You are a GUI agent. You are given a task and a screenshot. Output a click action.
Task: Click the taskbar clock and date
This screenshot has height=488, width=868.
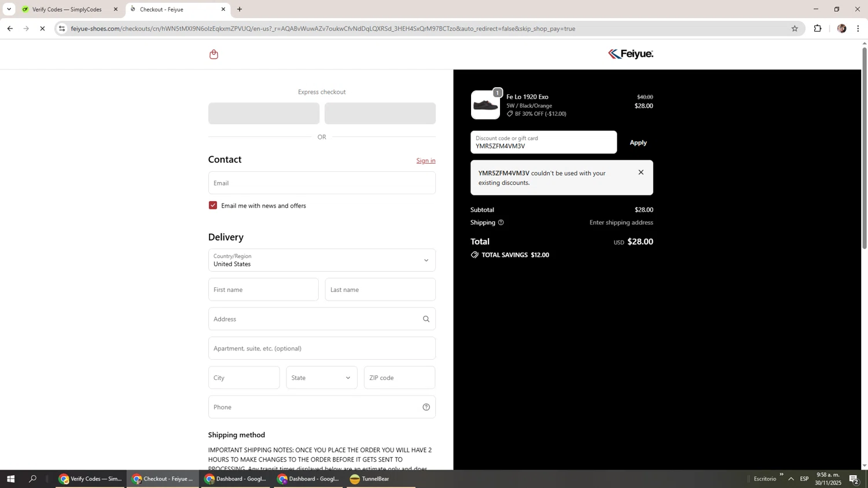828,479
